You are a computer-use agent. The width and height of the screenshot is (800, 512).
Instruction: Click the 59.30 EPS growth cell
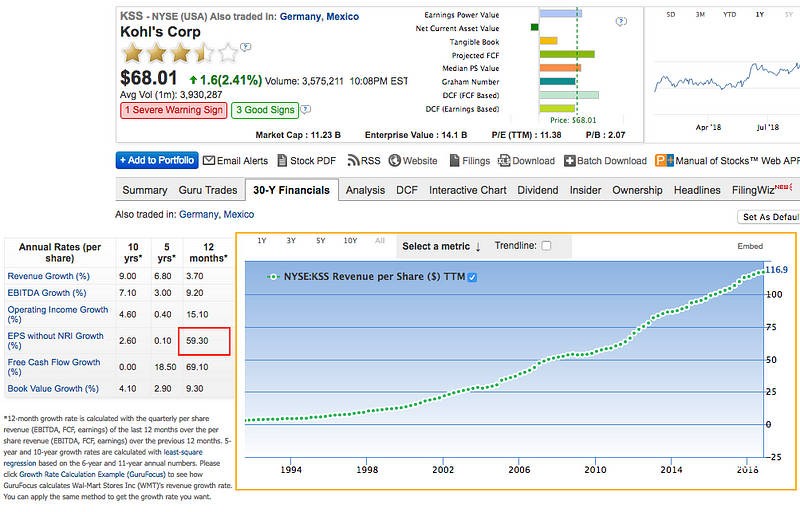204,341
